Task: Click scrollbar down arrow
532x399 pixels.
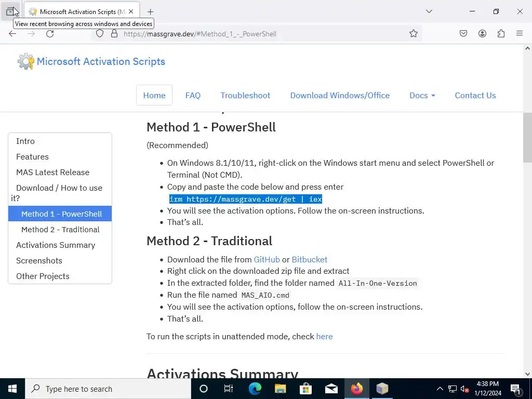Action: tap(527, 374)
